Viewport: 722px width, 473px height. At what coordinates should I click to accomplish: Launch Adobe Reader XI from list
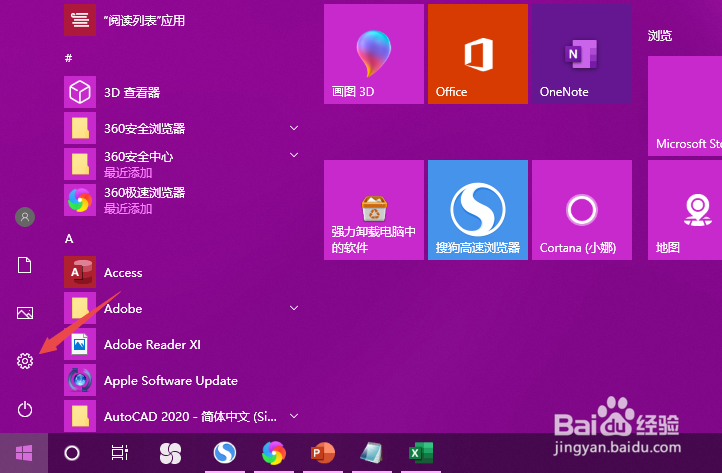(183, 344)
